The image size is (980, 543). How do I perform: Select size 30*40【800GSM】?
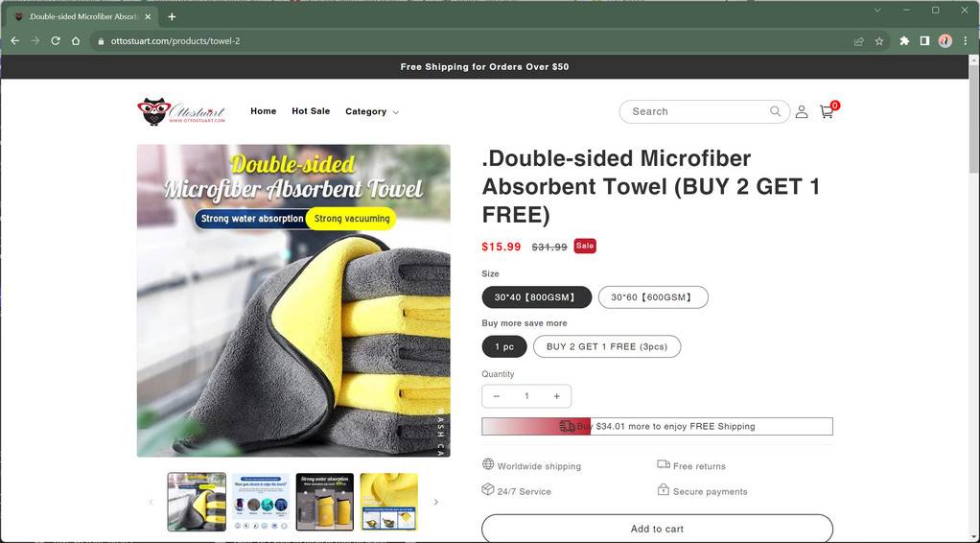pos(536,297)
